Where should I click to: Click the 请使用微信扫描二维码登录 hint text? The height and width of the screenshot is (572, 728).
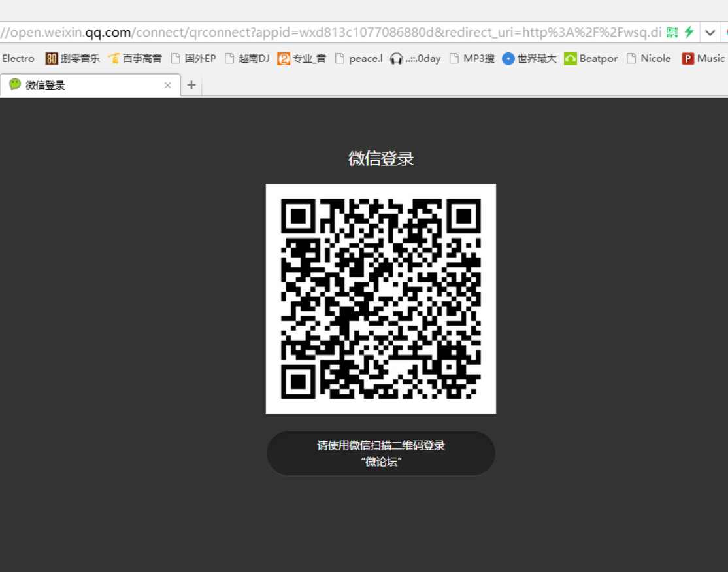pyautogui.click(x=381, y=446)
